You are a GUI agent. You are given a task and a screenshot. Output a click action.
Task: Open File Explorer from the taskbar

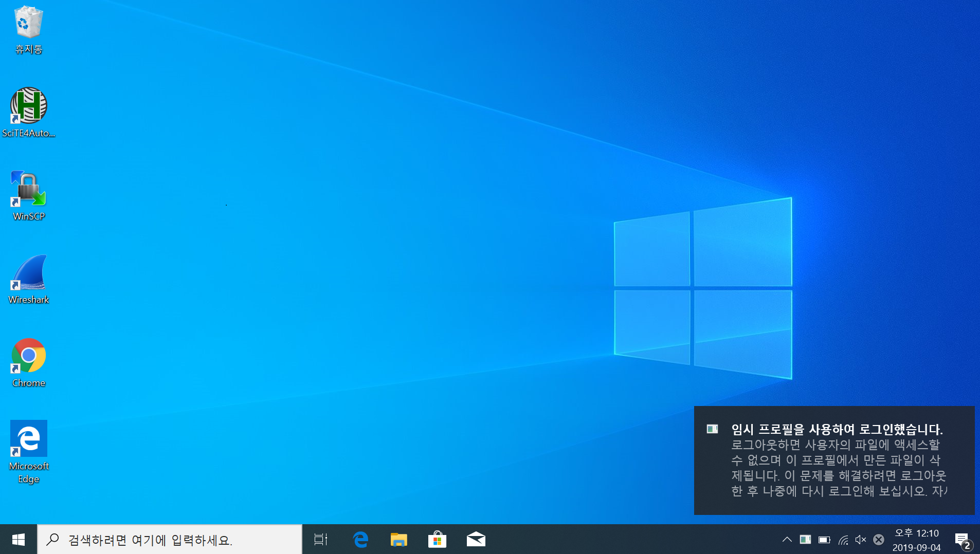tap(398, 540)
